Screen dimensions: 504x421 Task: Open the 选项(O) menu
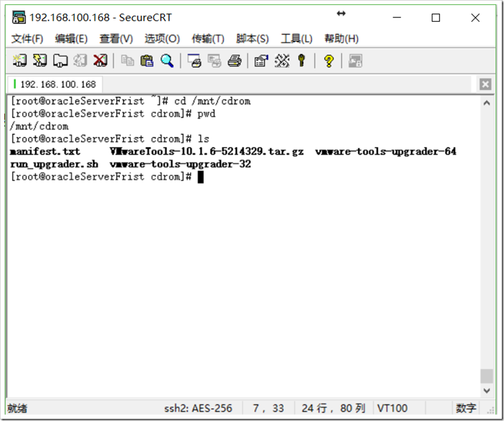pos(162,39)
